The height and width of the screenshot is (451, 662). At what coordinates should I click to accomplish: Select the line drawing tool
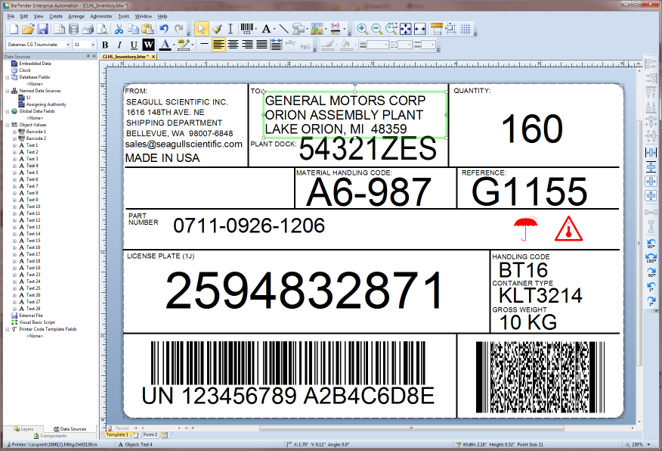tap(283, 29)
